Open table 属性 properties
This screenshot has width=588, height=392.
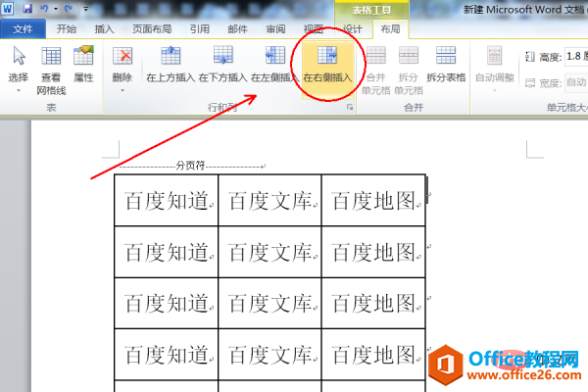coord(83,64)
